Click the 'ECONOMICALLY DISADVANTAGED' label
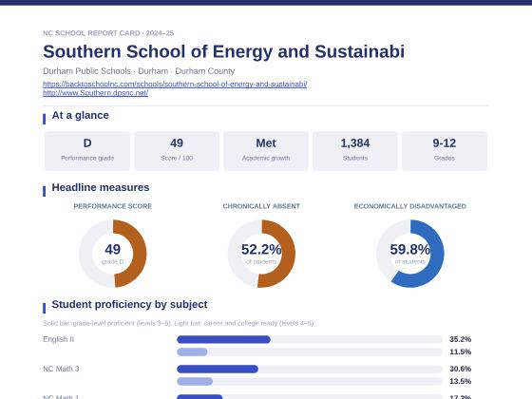This screenshot has height=399, width=532. coord(409,206)
